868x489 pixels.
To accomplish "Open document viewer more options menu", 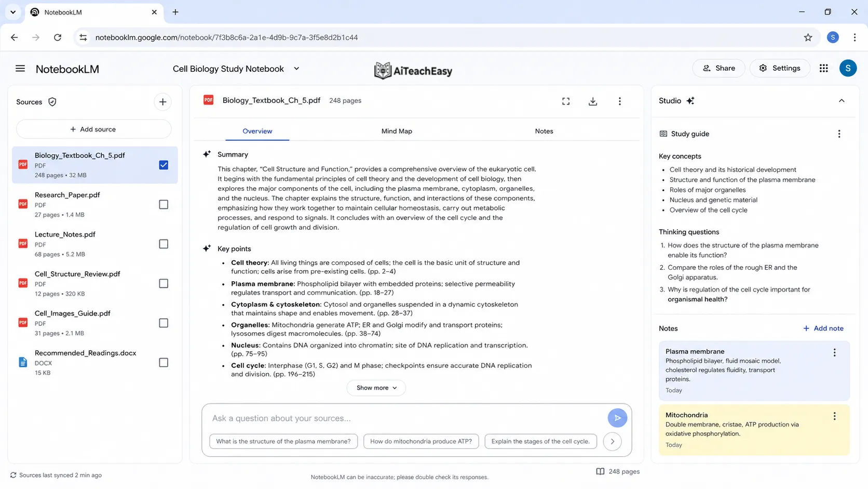I will click(x=619, y=101).
